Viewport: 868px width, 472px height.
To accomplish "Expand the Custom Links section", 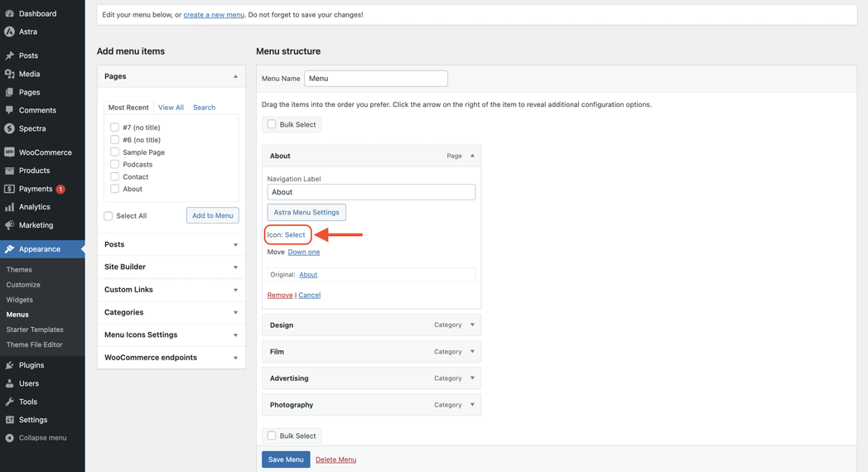I will click(235, 290).
